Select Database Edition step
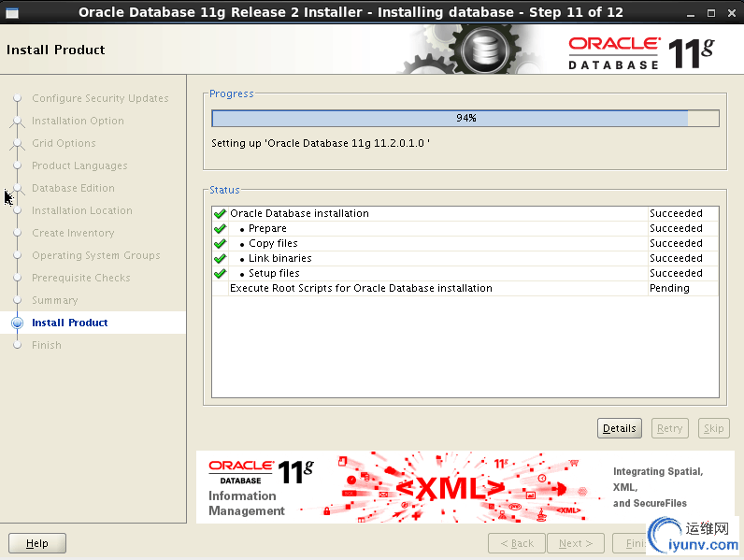 [73, 188]
